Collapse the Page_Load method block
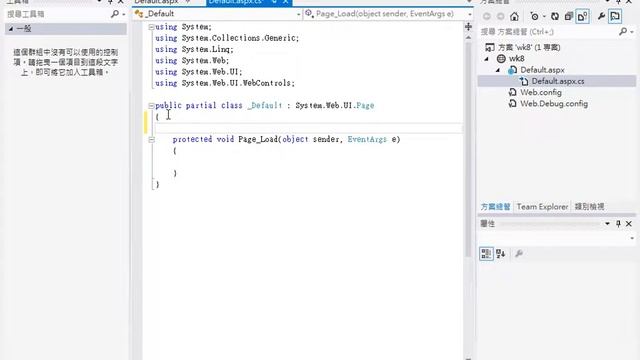 point(151,140)
